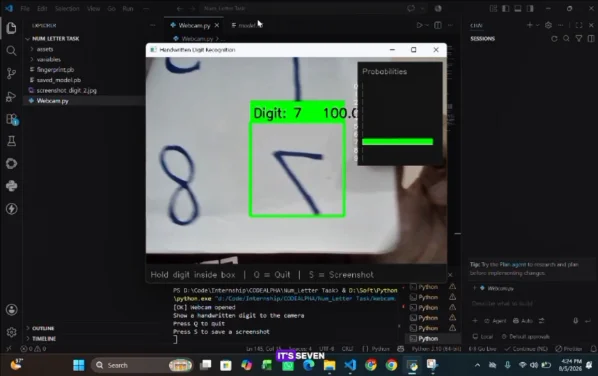Open the Edit menu

pyautogui.click(x=42, y=8)
